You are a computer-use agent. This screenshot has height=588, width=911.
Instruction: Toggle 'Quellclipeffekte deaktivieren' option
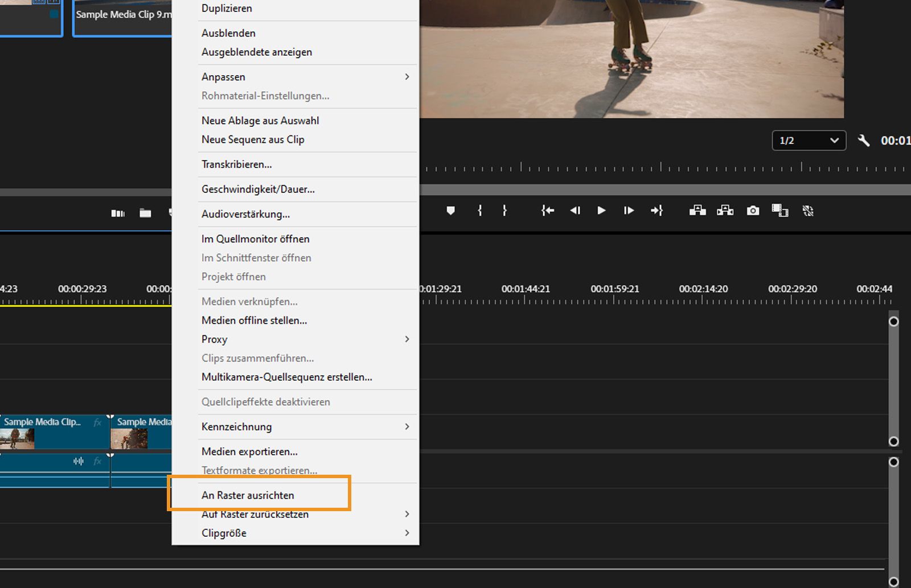coord(266,402)
